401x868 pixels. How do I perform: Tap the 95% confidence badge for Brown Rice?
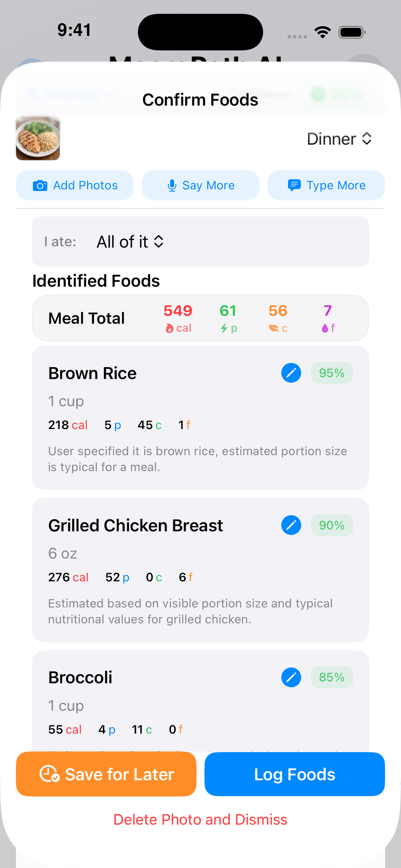coord(332,373)
